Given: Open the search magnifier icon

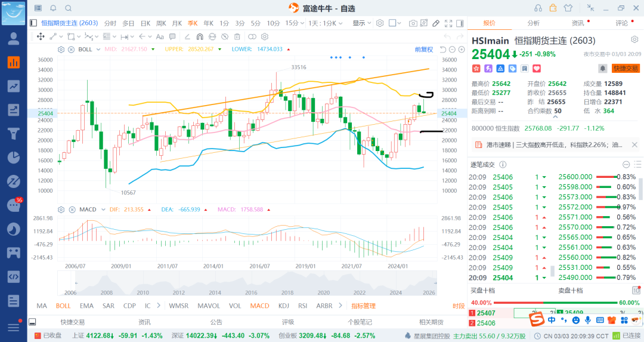Looking at the screenshot, I should pos(68,8).
